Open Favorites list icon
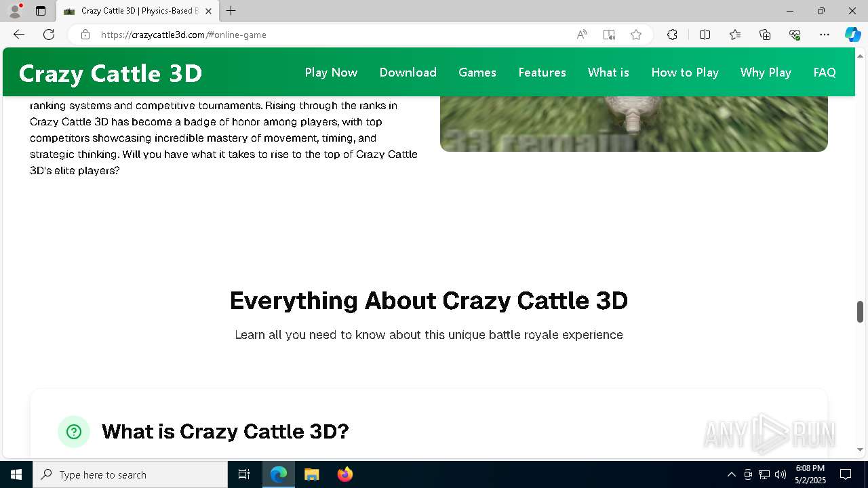The image size is (868, 488). 735,35
